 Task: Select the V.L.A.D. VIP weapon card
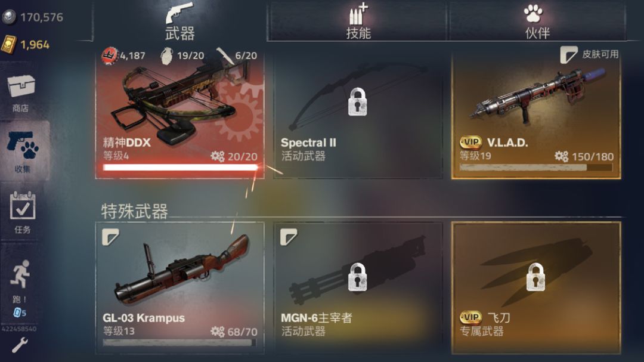(536, 115)
